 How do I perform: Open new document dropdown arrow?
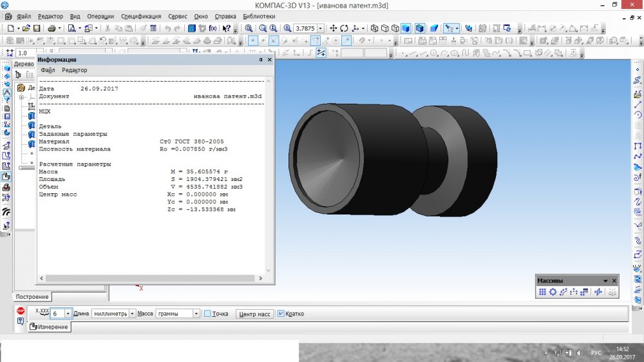[x=17, y=28]
